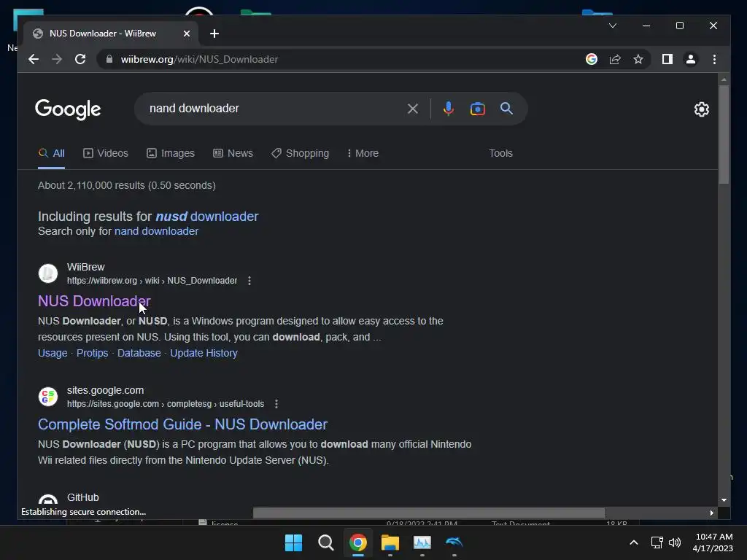Reload the current page
The width and height of the screenshot is (747, 560).
pos(80,59)
